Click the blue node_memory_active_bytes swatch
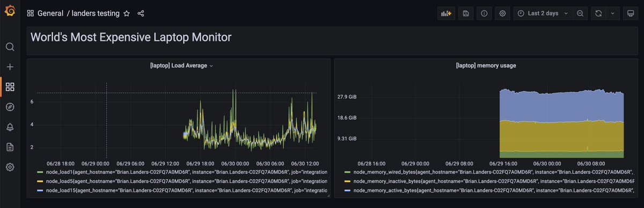This screenshot has width=644, height=208. pyautogui.click(x=347, y=190)
